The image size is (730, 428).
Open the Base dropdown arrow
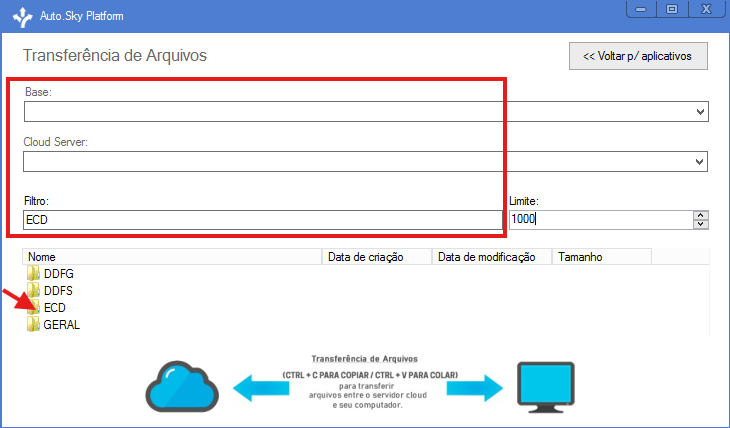point(700,112)
